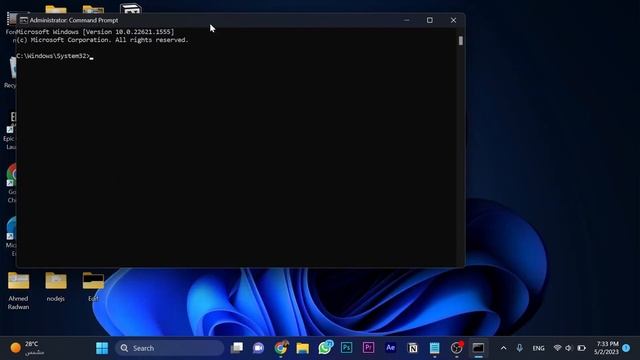The width and height of the screenshot is (640, 360).
Task: Open the Notepad taskbar icon
Action: pyautogui.click(x=435, y=348)
